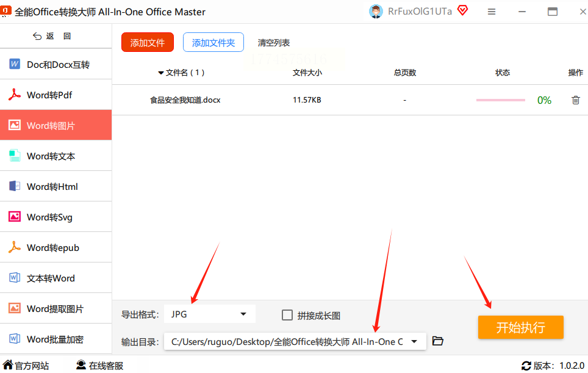This screenshot has width=588, height=373.
Task: Click the 状态 column header
Action: pos(503,73)
